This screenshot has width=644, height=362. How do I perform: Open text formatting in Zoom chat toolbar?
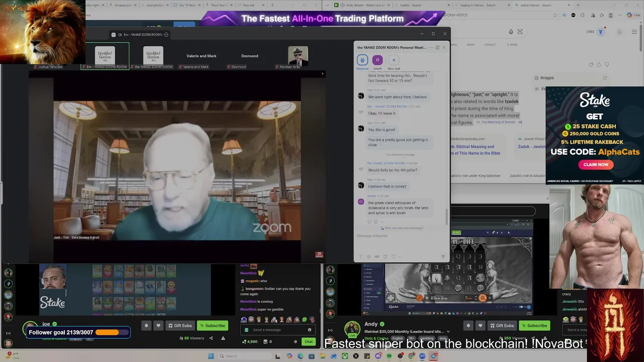tap(360, 256)
